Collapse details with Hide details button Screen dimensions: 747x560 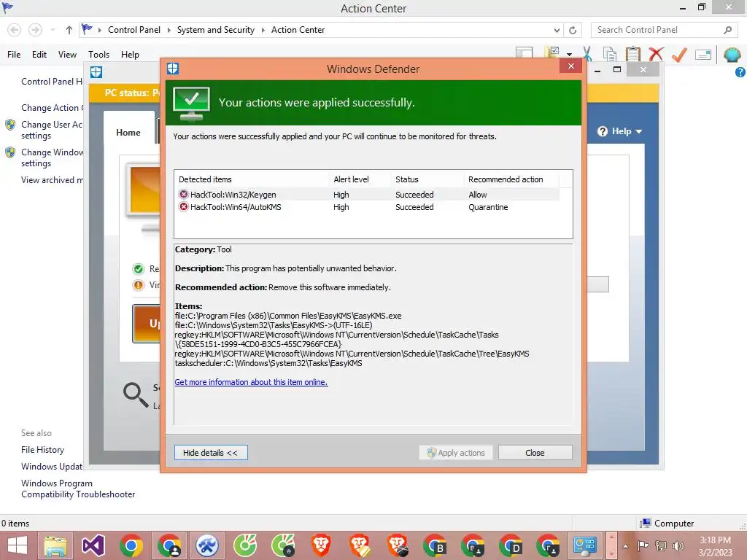[211, 452]
